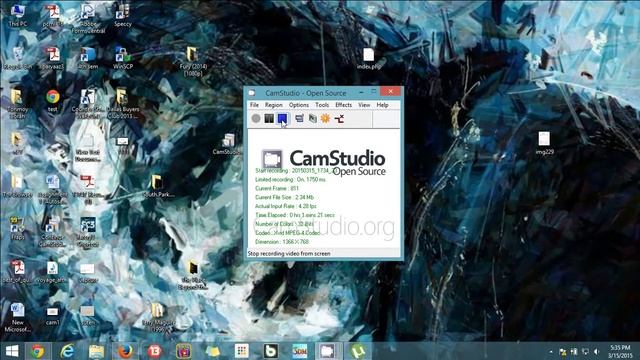Screen dimensions: 640x360
Task: Select index.php file on desktop
Action: tap(369, 58)
